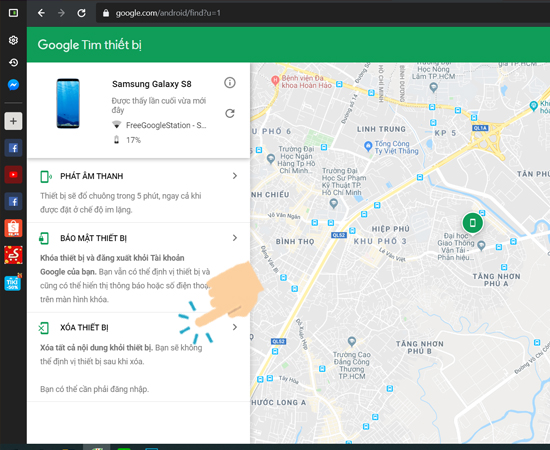Reload the current page

[81, 13]
